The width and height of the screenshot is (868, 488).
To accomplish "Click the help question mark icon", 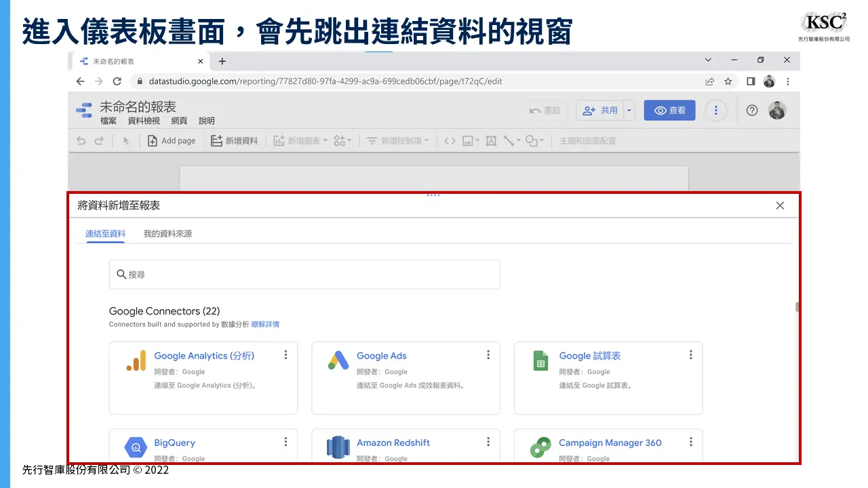I will (751, 110).
